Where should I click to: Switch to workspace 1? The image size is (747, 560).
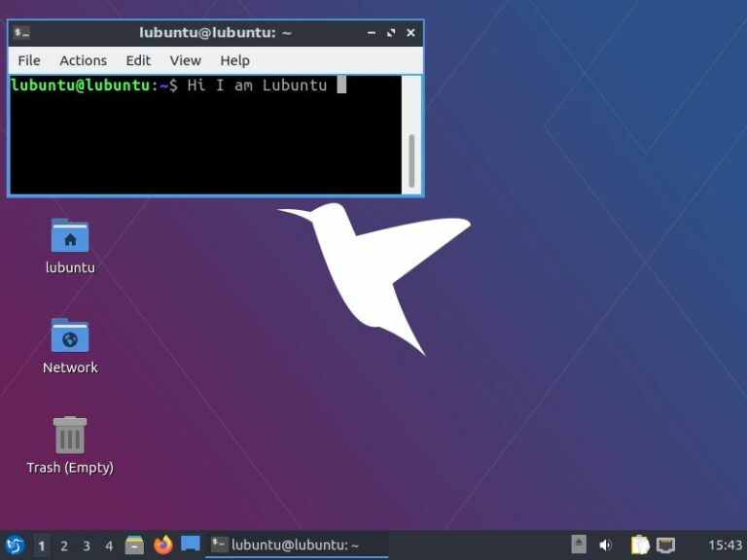pos(42,545)
